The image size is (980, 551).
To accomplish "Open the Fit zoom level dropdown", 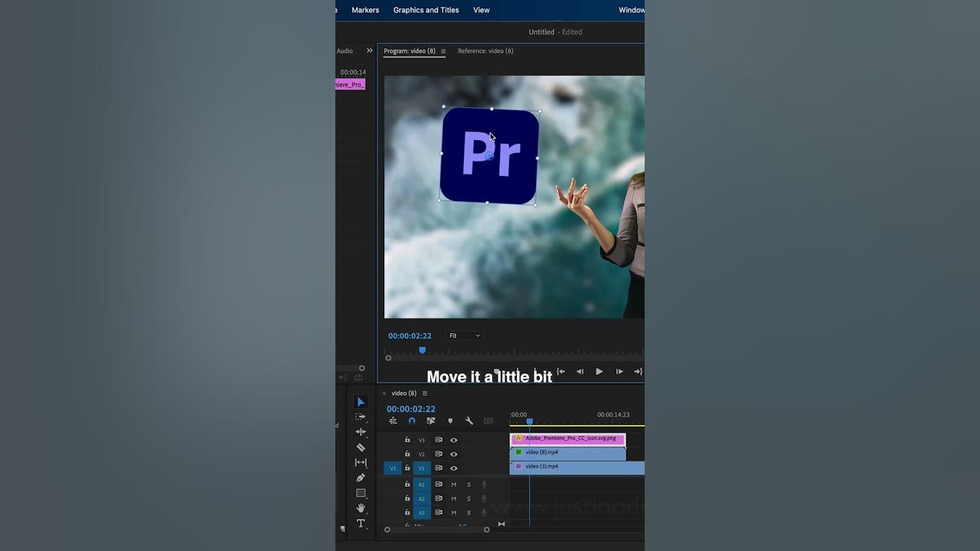I will (x=464, y=336).
